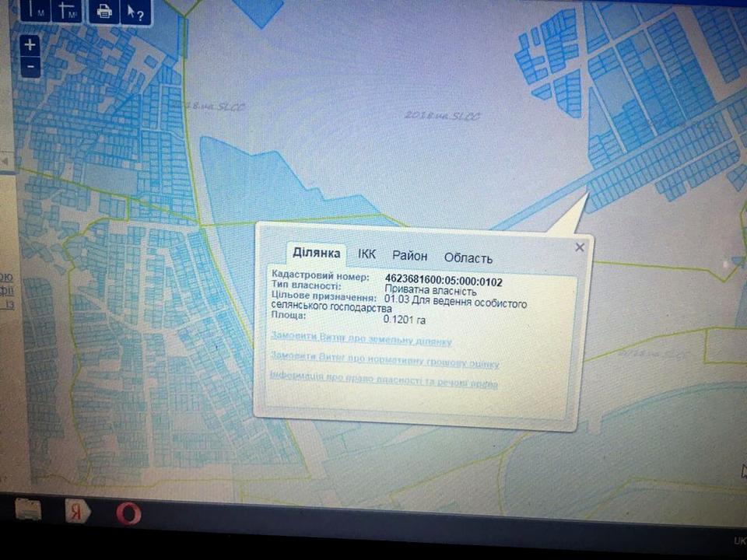Zoom out the map with minus button

click(x=30, y=67)
